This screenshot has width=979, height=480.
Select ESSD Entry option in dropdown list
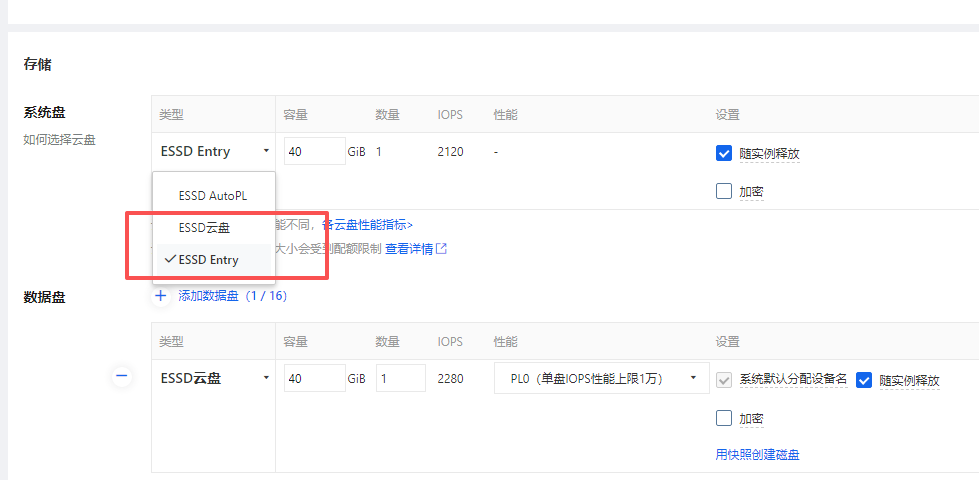pyautogui.click(x=208, y=260)
